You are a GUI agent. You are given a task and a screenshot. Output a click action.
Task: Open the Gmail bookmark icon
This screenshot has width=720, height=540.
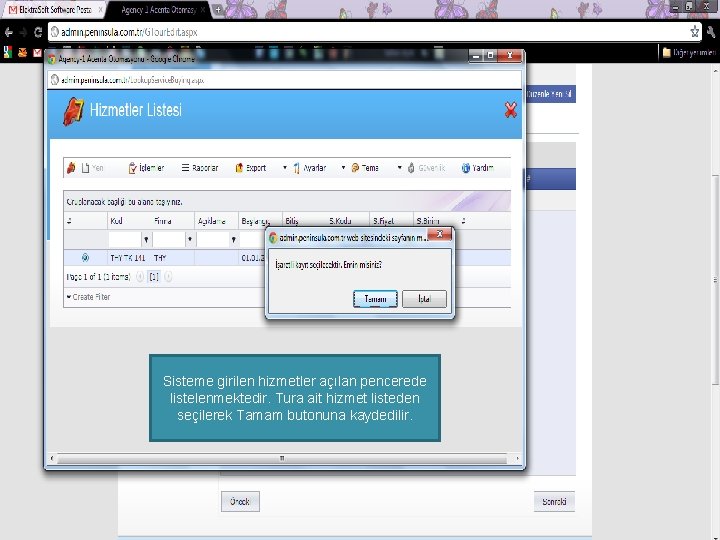coord(37,53)
